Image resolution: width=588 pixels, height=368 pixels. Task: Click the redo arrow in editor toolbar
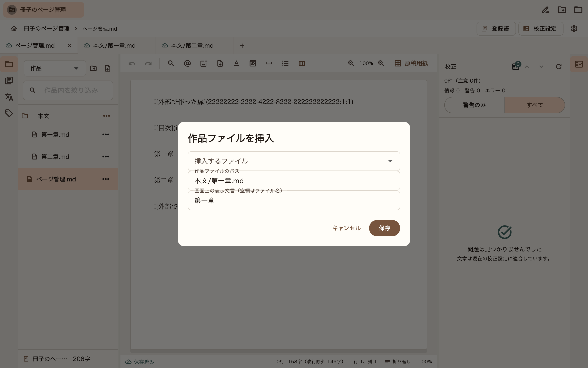148,64
